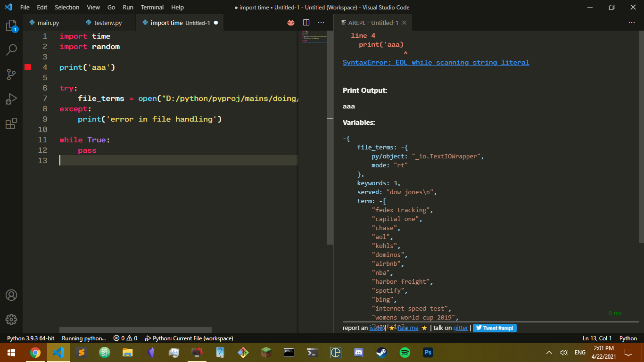The width and height of the screenshot is (644, 362).
Task: Open the Edit menu
Action: (42, 7)
